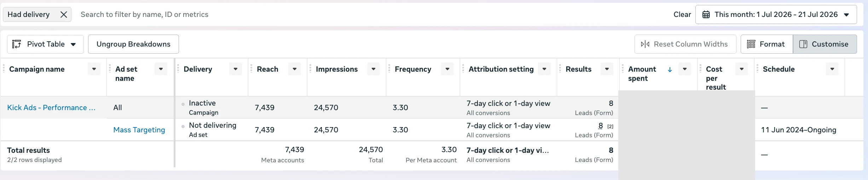The image size is (868, 180).
Task: Clear all applied filters
Action: pos(682,14)
